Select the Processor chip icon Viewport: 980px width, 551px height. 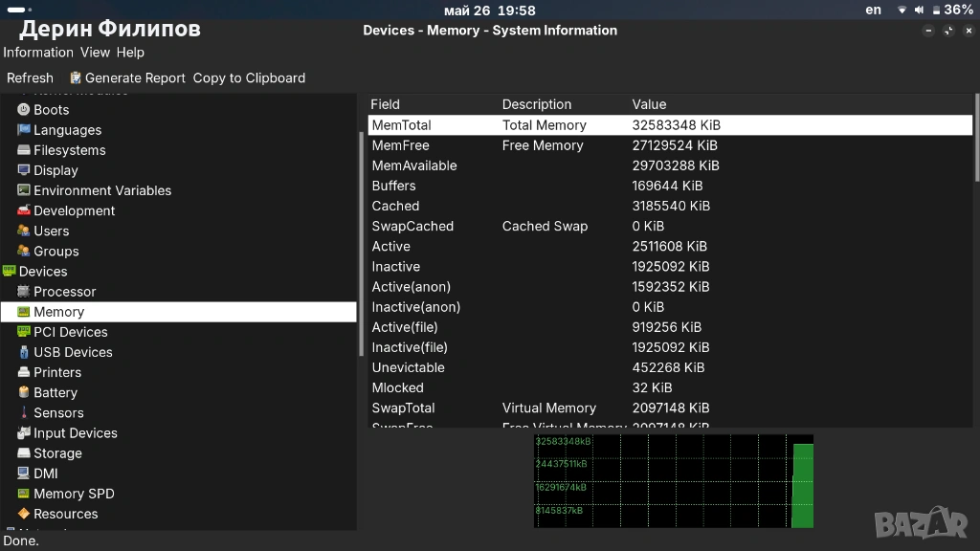click(x=24, y=291)
